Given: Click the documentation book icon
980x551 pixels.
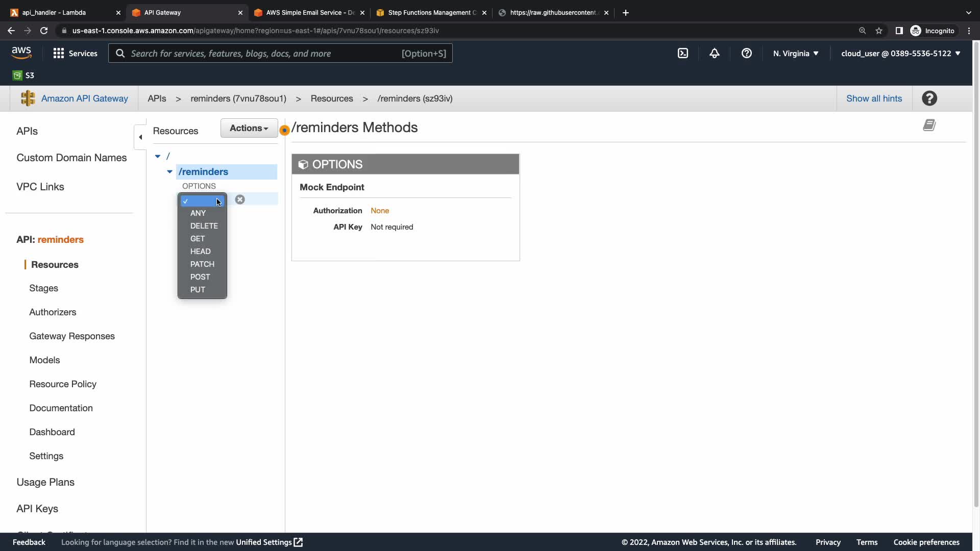Looking at the screenshot, I should tap(929, 126).
